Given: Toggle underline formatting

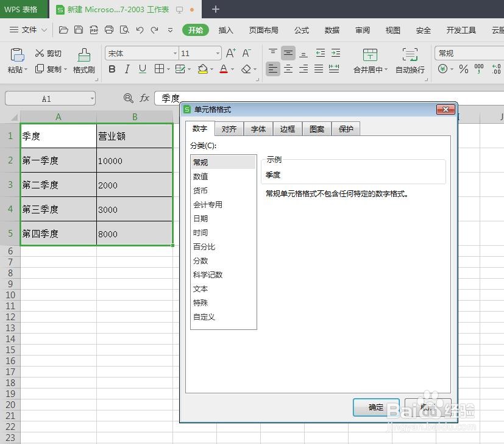Looking at the screenshot, I should tap(143, 69).
